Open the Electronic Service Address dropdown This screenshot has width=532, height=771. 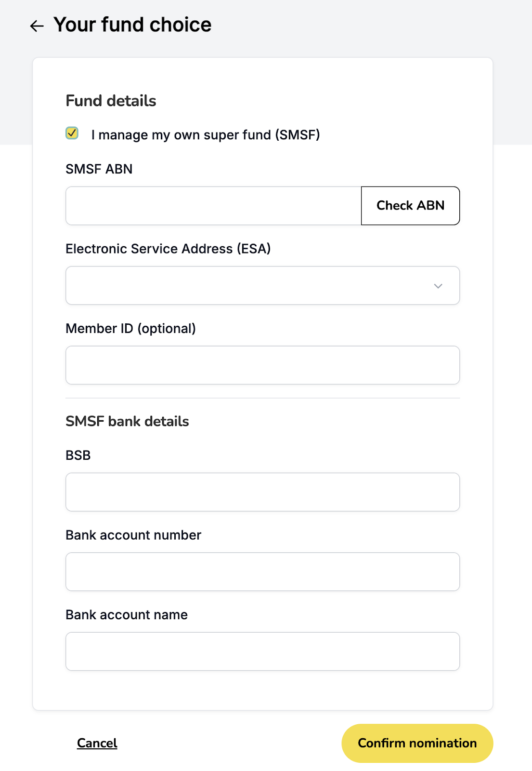(263, 285)
